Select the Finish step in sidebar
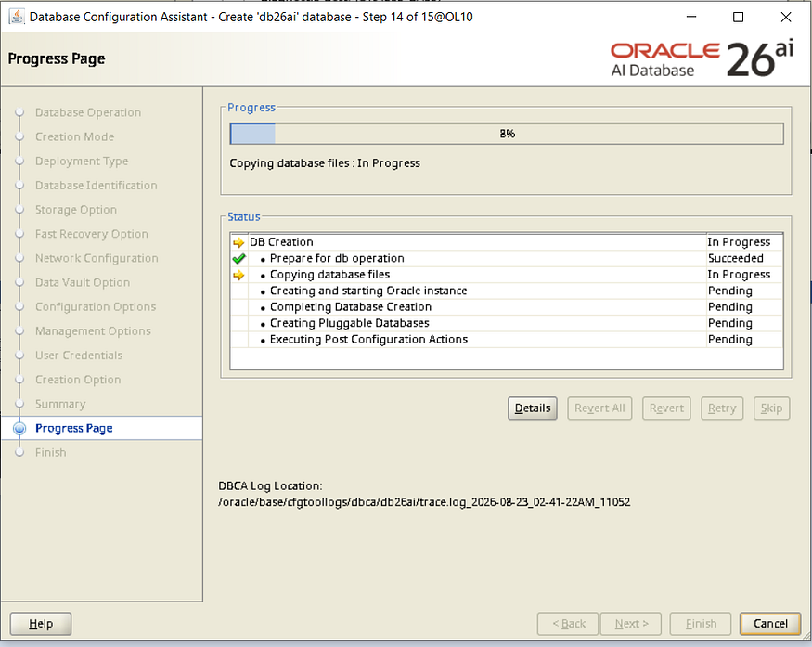 click(x=51, y=453)
